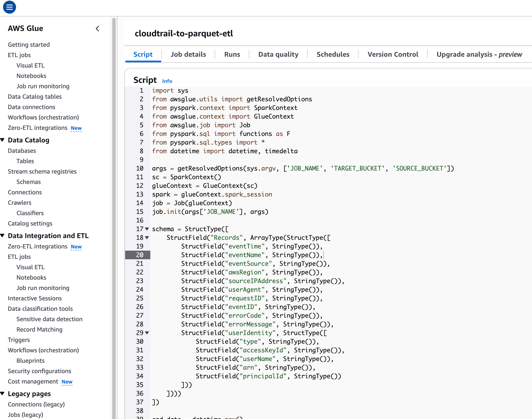Open Crawlers in the sidebar
This screenshot has width=532, height=419.
coord(19,203)
